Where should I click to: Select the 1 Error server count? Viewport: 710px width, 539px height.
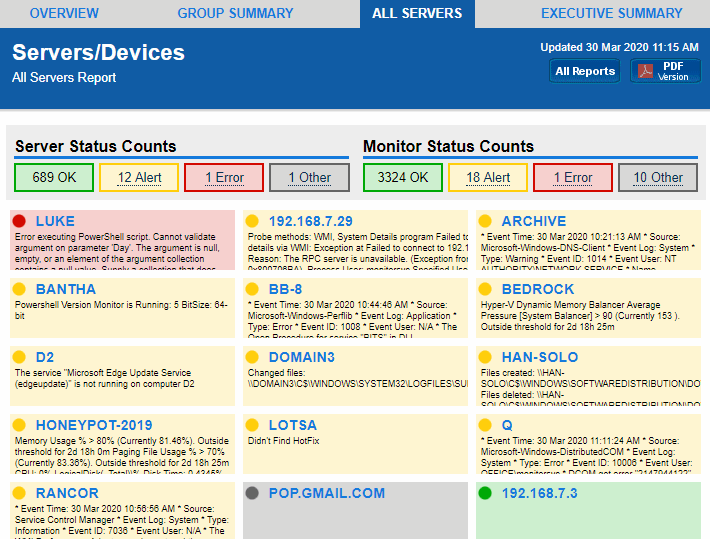pos(224,177)
